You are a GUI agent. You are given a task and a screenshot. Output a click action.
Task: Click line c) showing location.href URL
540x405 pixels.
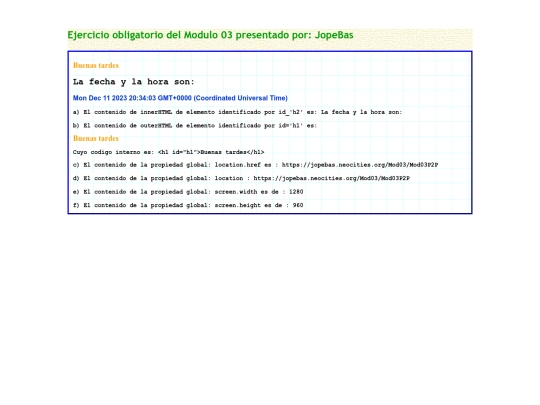(x=255, y=165)
